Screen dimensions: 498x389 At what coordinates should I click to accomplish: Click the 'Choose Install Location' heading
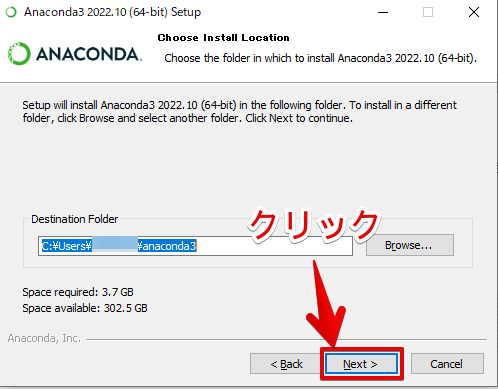point(223,38)
